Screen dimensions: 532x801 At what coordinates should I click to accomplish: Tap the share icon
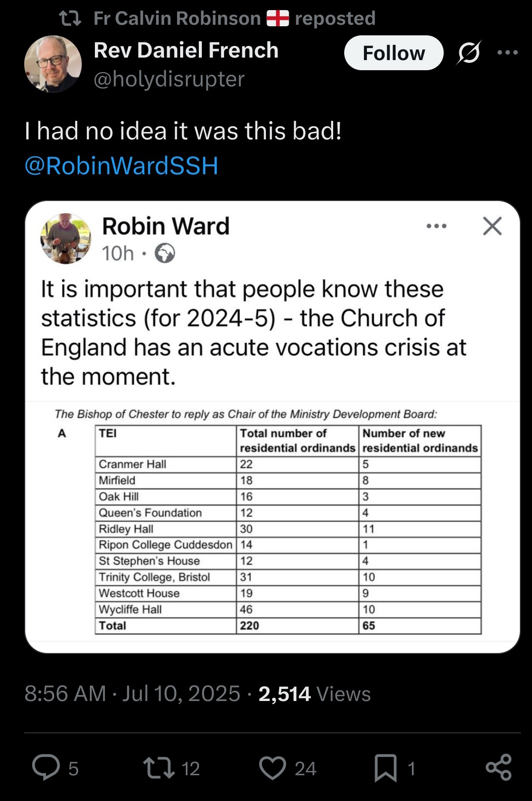tap(499, 768)
